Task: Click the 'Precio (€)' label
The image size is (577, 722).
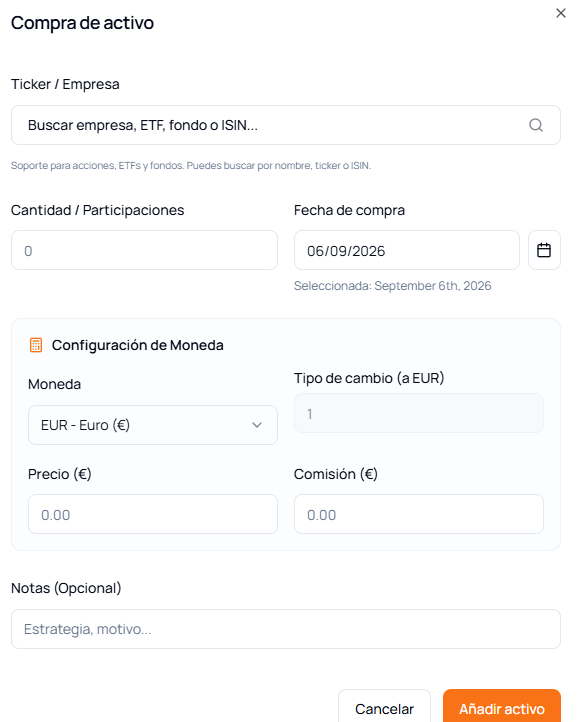Action: point(59,474)
